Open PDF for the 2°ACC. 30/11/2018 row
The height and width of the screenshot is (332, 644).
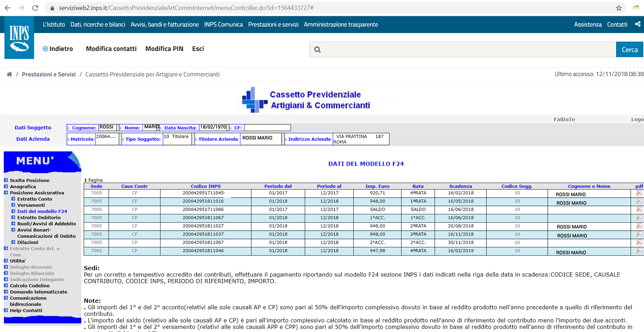639,242
